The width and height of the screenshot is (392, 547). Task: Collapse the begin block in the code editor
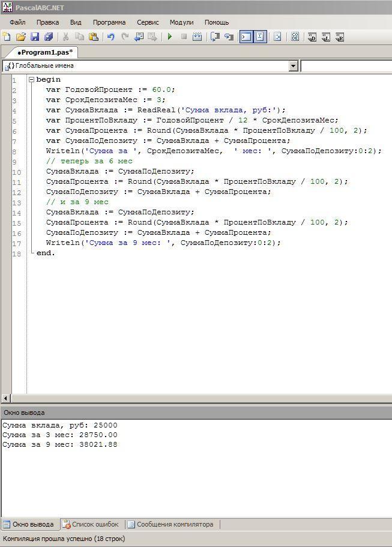pyautogui.click(x=31, y=79)
